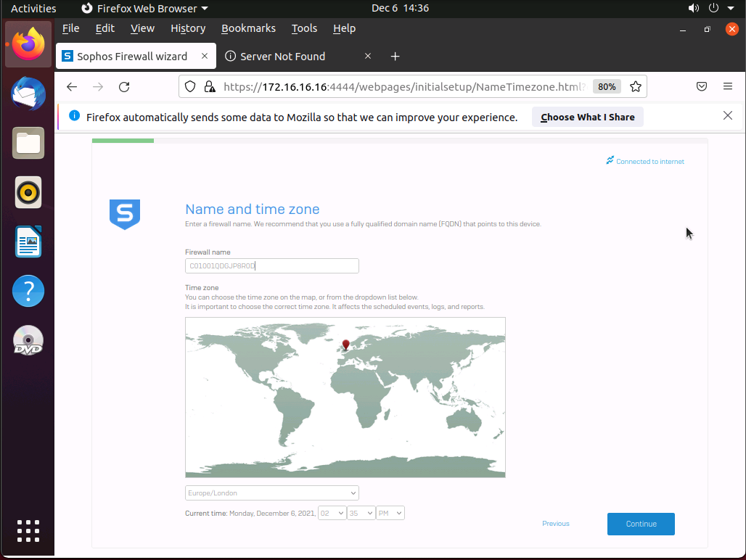
Task: Click the Previous link
Action: (x=556, y=524)
